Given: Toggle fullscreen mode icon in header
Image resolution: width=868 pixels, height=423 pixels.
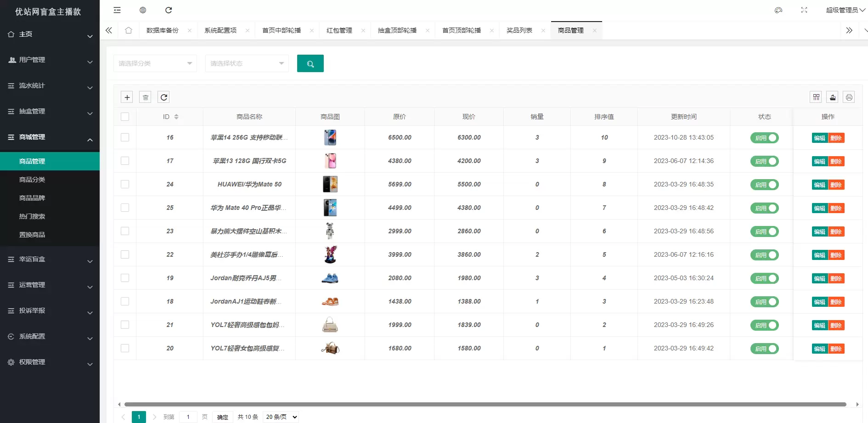Looking at the screenshot, I should click(x=804, y=10).
